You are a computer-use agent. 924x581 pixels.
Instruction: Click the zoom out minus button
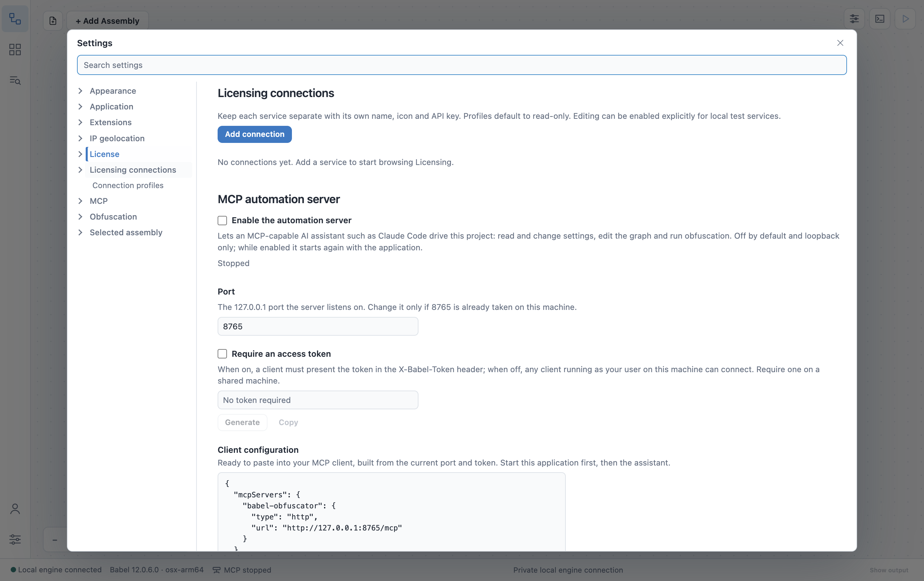pyautogui.click(x=55, y=540)
